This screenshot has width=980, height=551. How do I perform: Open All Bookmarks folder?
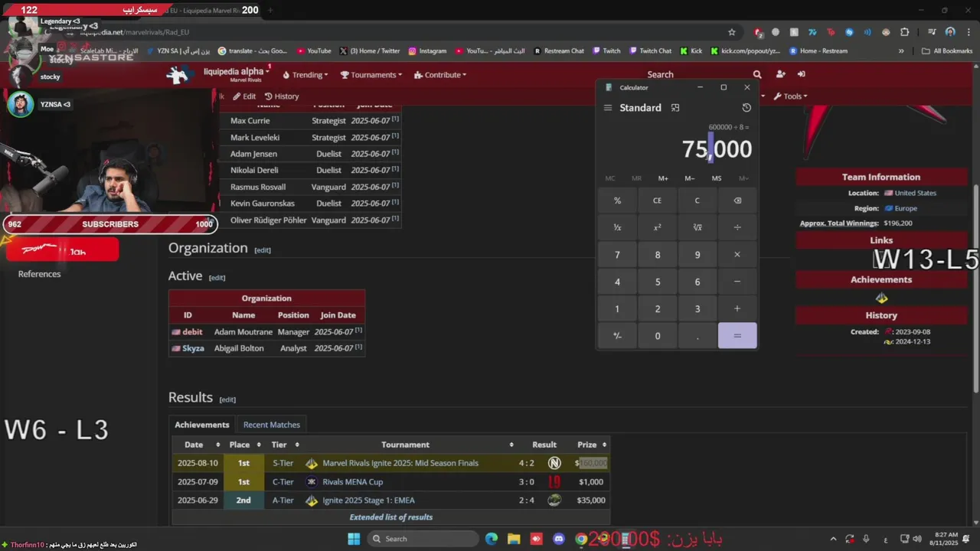(x=947, y=51)
